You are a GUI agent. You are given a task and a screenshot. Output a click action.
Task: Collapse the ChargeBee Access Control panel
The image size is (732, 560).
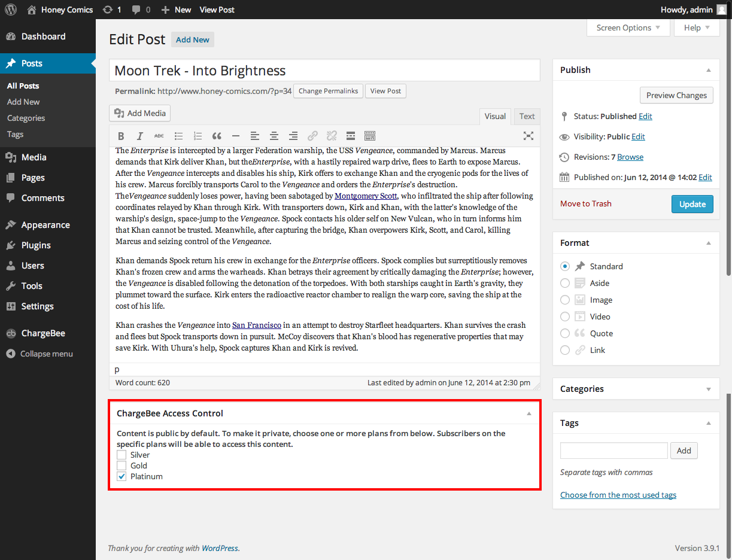tap(529, 413)
